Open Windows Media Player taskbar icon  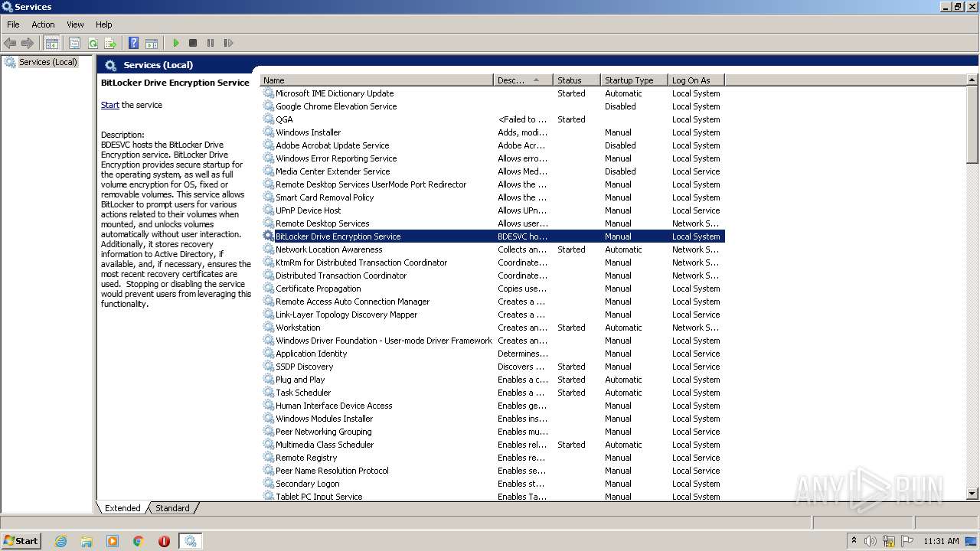pyautogui.click(x=113, y=541)
